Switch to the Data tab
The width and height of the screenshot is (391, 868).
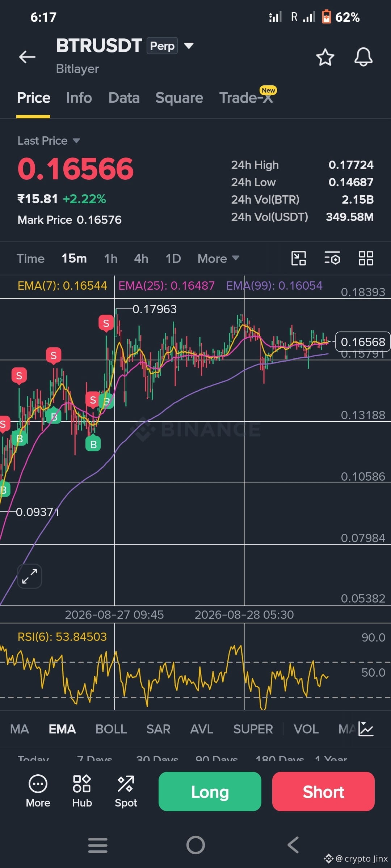click(x=124, y=98)
